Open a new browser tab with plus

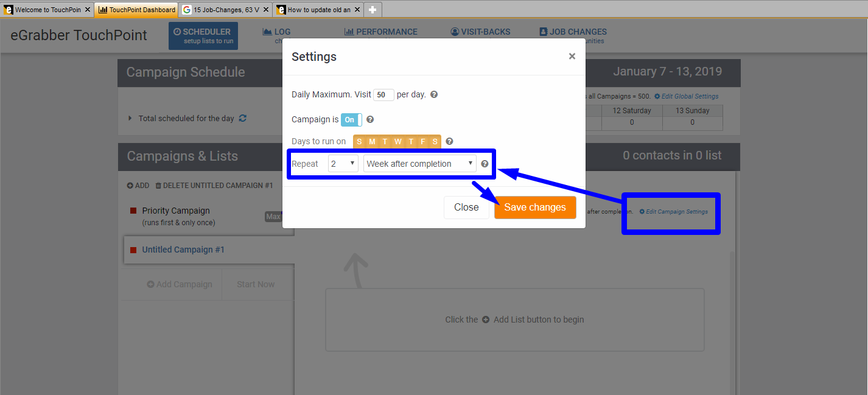click(373, 10)
